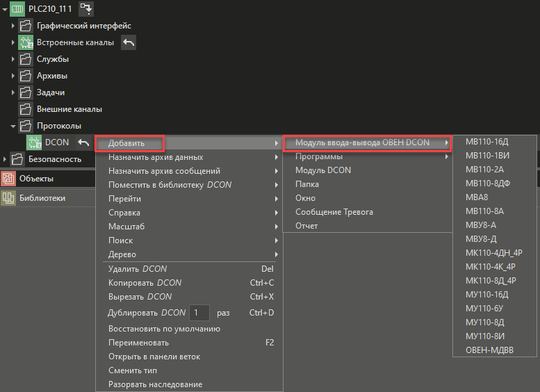Viewport: 540px width, 392px height.
Task: Choose Переименовать
Action: pos(189,343)
